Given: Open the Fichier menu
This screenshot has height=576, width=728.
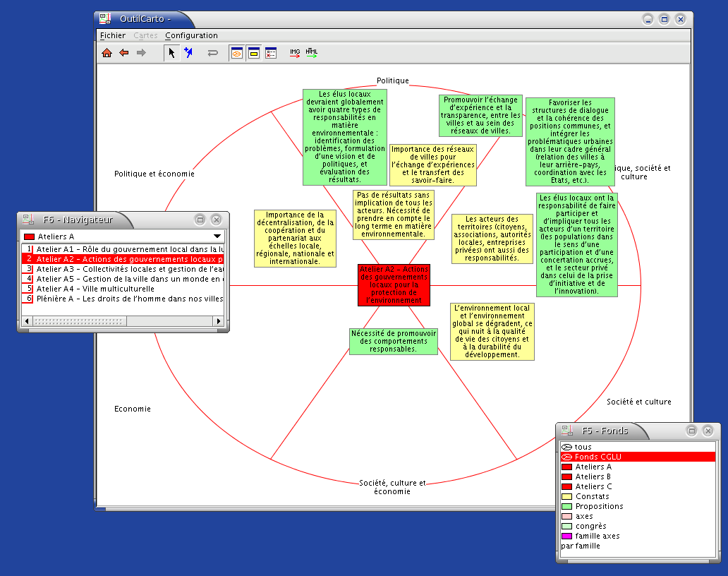Looking at the screenshot, I should pyautogui.click(x=113, y=35).
